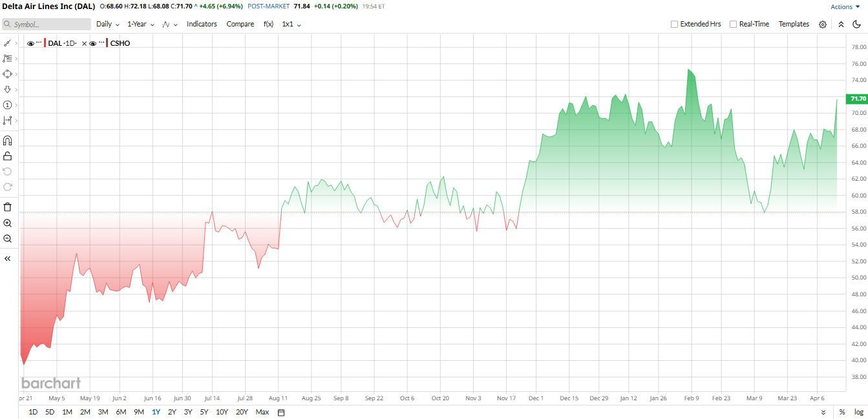Viewport: 868px width, 419px height.
Task: Focus the Symbol search field
Action: point(47,24)
